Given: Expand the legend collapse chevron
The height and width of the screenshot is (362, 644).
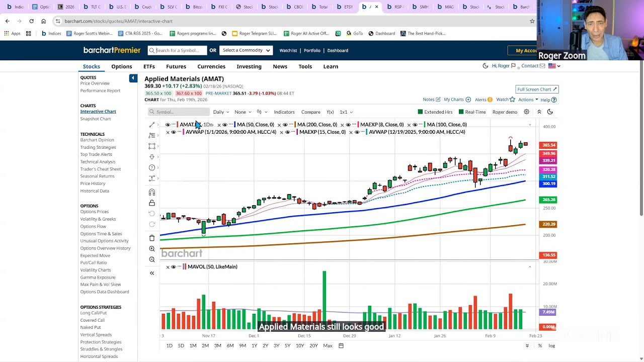Looking at the screenshot, I should pos(530,125).
